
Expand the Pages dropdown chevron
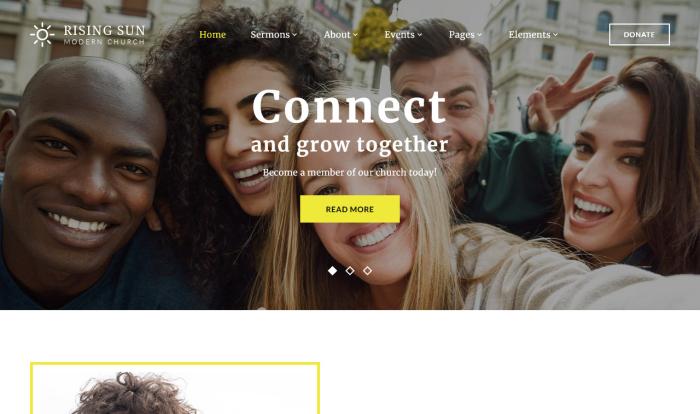click(479, 35)
